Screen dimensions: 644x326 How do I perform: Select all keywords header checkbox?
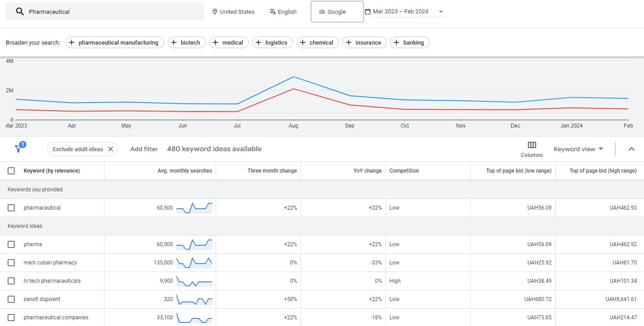(x=11, y=171)
